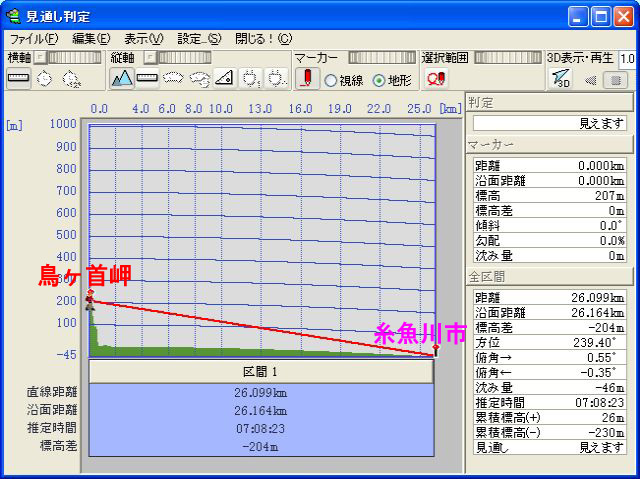Click the rewind playback arrow
640x479 pixels.
coord(590,80)
